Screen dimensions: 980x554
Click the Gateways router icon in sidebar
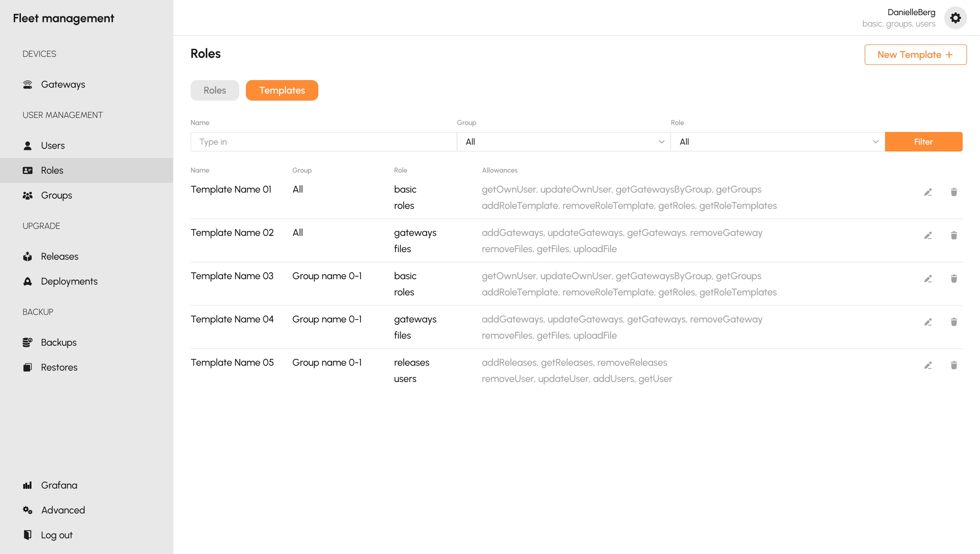pos(27,84)
